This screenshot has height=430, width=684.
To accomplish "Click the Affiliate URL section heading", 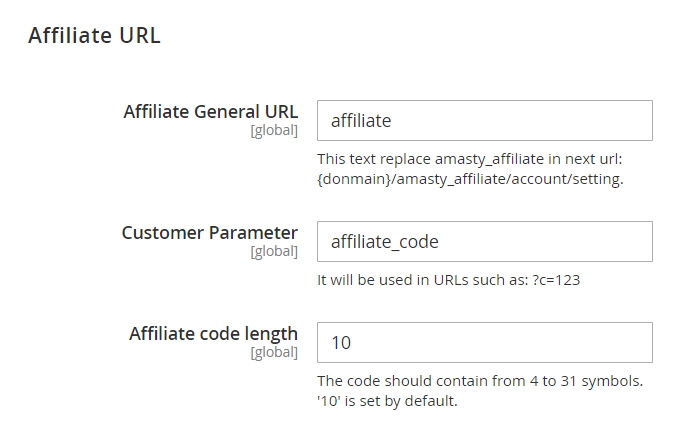I will click(94, 36).
